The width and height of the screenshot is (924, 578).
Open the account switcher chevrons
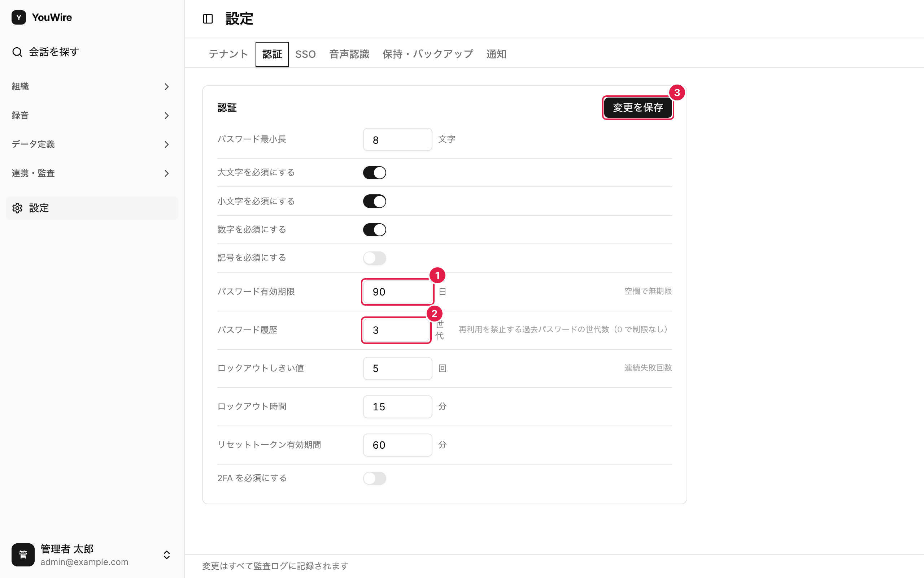166,555
